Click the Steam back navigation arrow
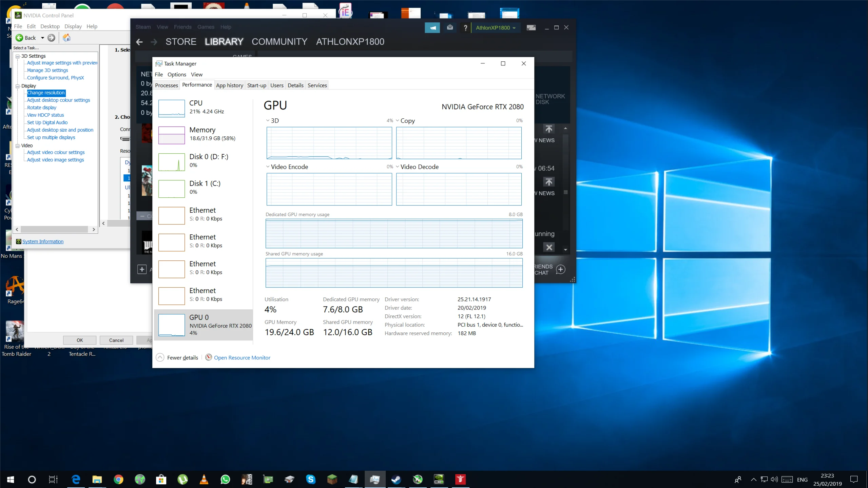The image size is (868, 488). (x=139, y=42)
